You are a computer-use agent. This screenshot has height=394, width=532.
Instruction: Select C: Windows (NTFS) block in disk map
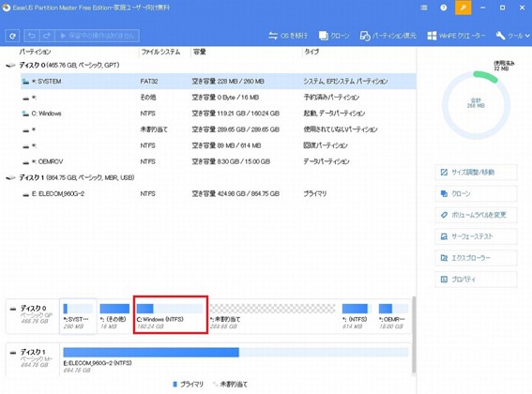[x=170, y=316]
